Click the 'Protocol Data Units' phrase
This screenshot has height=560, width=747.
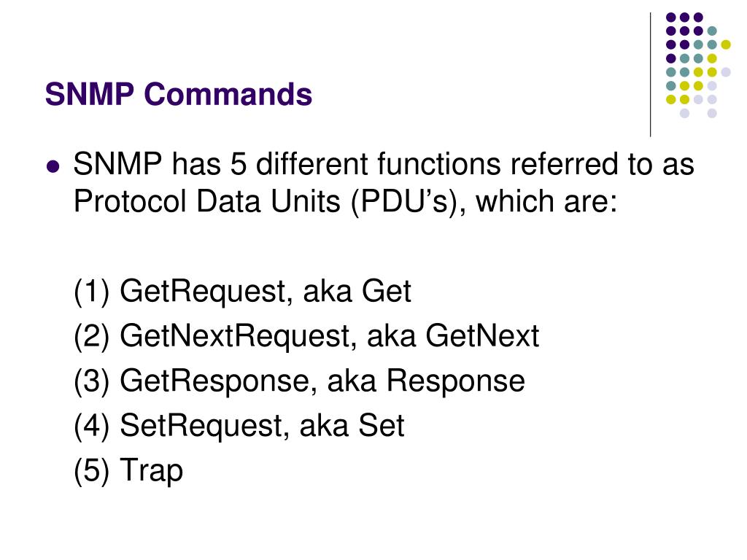click(x=207, y=202)
